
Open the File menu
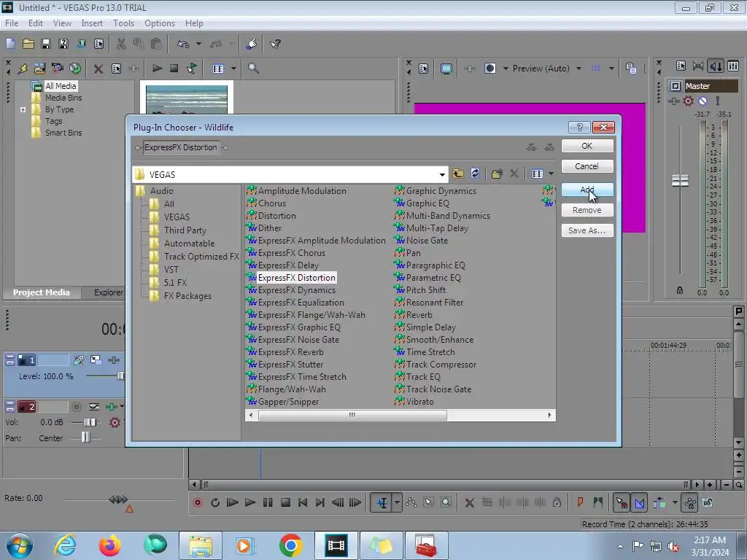12,23
